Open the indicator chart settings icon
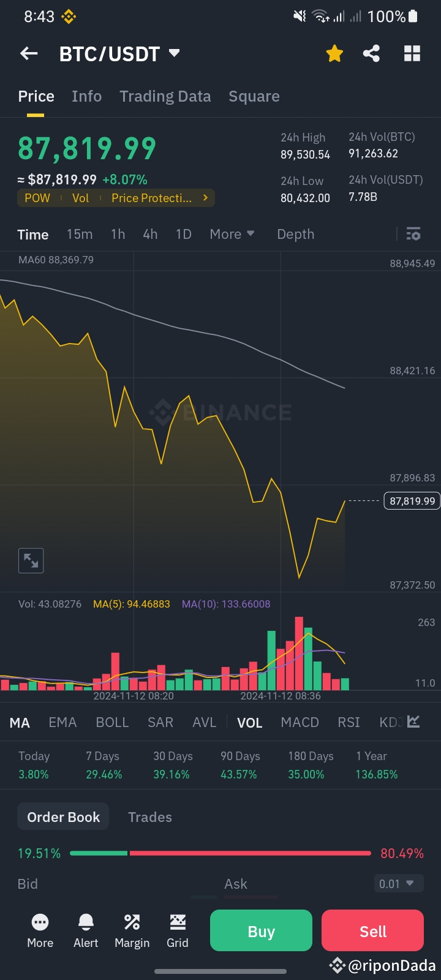 (x=414, y=722)
